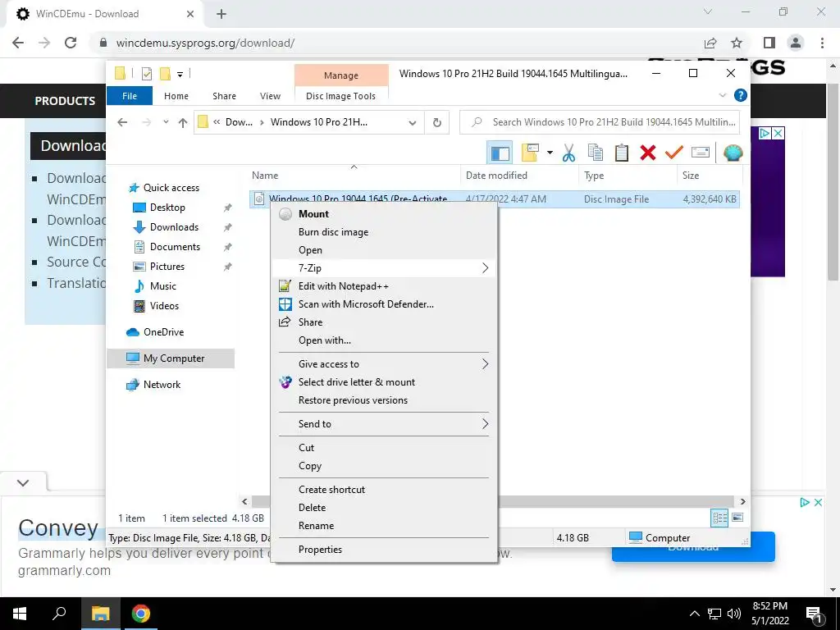The image size is (840, 630).
Task: Choose Open with... in context menu
Action: point(385,340)
